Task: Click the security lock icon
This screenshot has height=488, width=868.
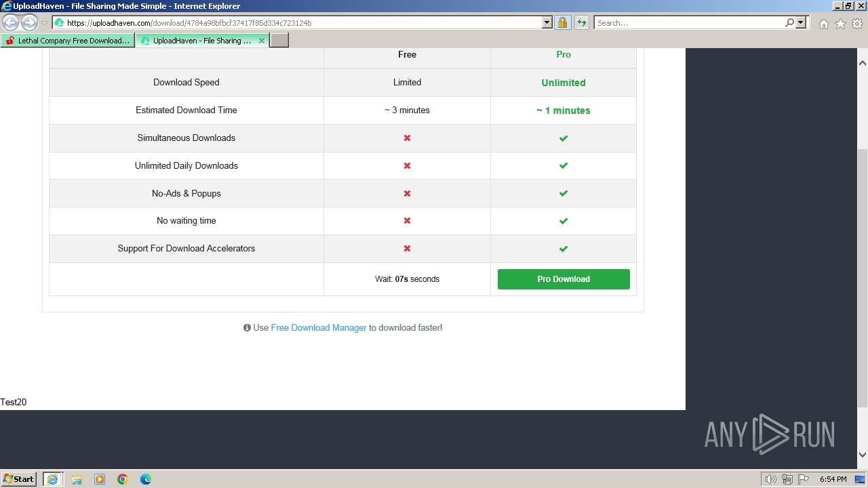Action: pos(562,23)
